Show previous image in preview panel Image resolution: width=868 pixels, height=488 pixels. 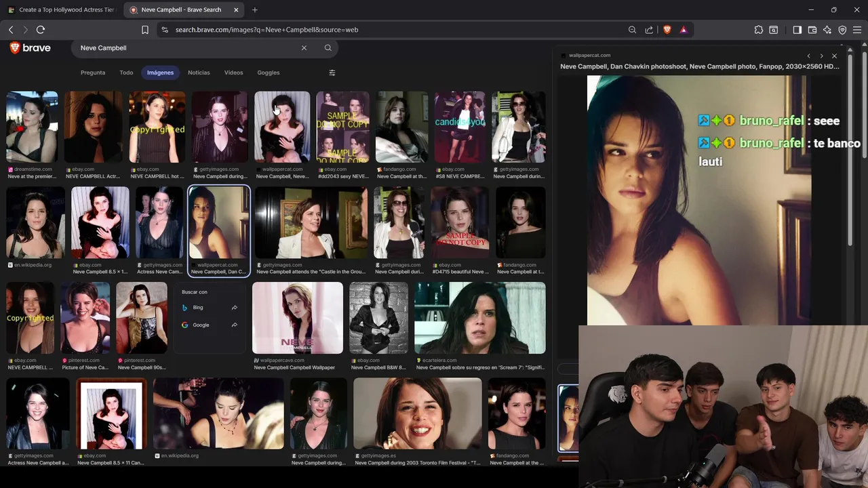pos(808,56)
